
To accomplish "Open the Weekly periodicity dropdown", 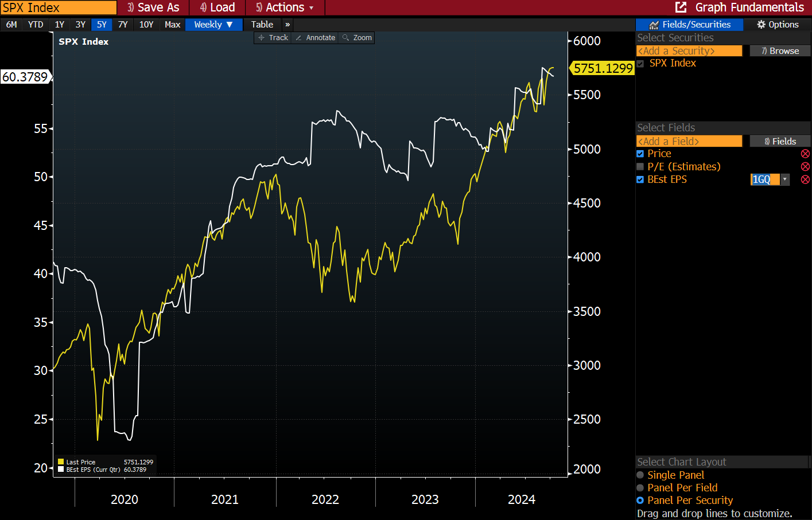I will click(213, 24).
